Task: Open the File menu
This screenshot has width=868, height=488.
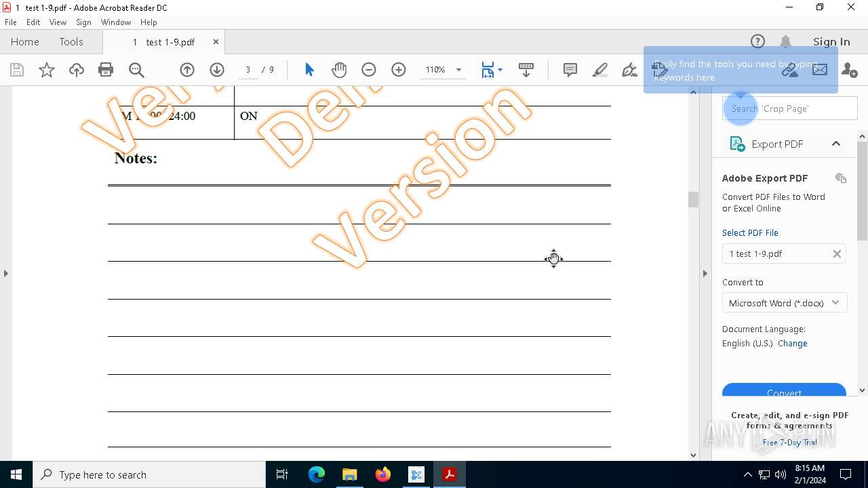Action: point(11,22)
